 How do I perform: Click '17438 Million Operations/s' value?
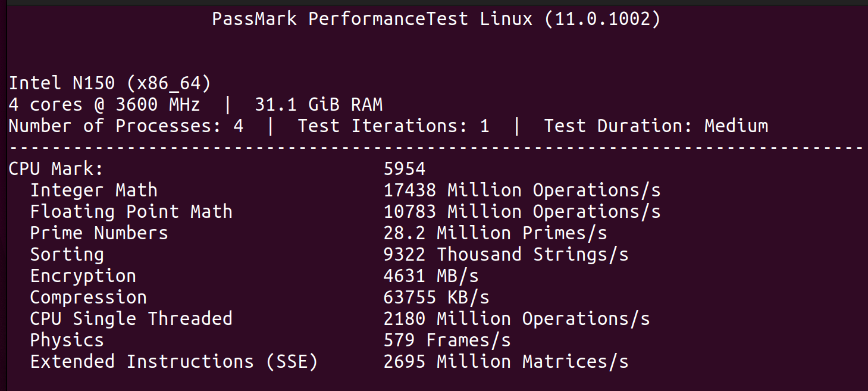pyautogui.click(x=522, y=190)
